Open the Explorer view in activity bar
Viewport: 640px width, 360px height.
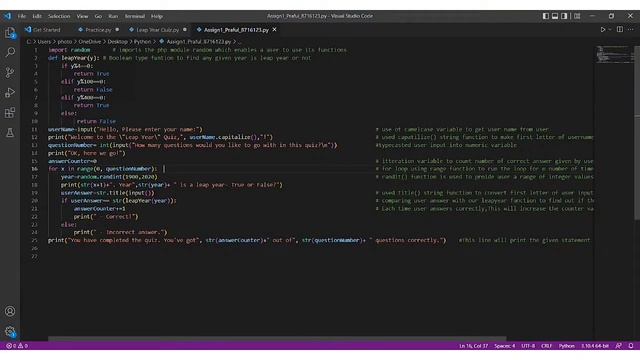tap(10, 33)
